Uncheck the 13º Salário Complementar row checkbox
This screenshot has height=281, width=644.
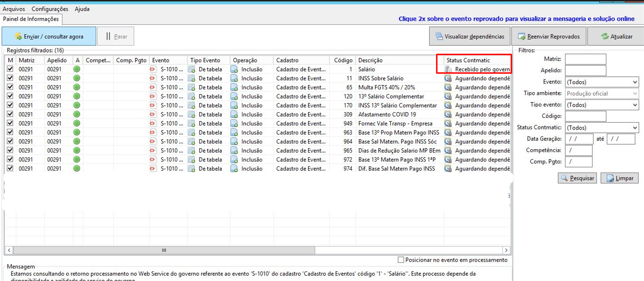(10, 96)
